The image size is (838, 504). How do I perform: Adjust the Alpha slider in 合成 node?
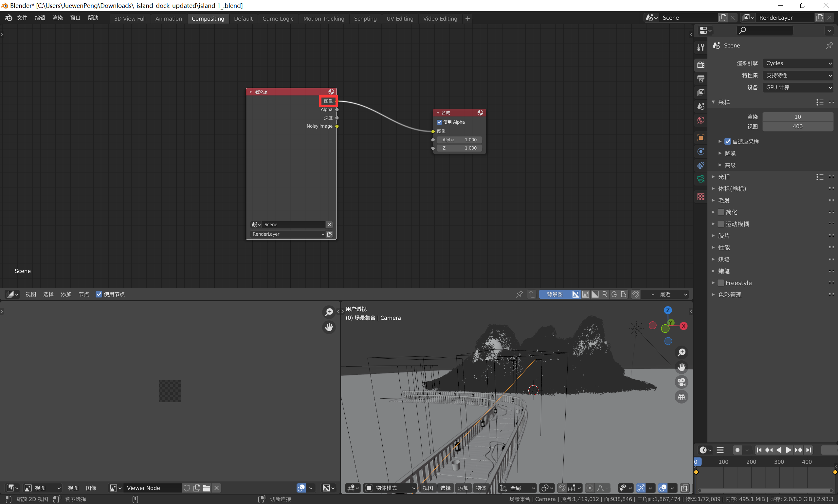(459, 140)
